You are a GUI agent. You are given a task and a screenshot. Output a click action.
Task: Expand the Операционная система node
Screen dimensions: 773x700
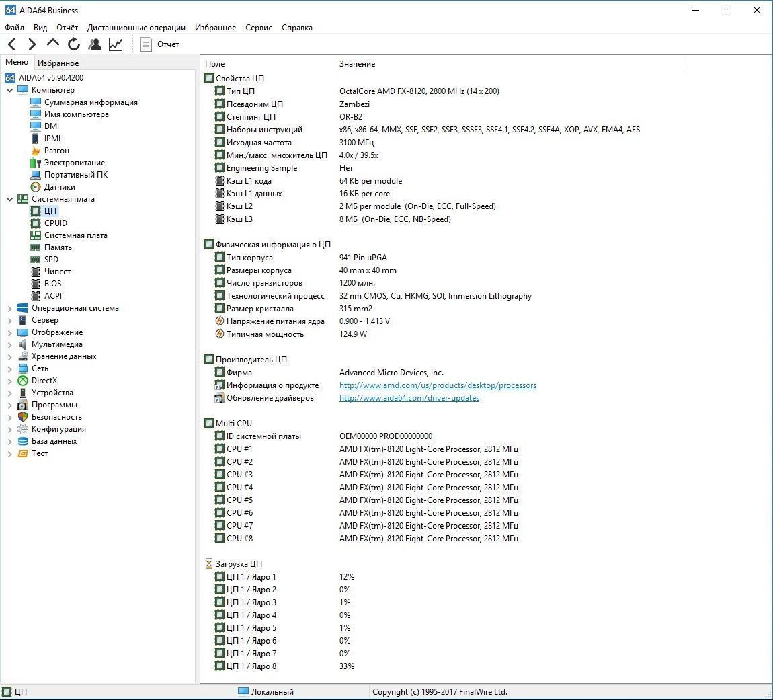10,309
